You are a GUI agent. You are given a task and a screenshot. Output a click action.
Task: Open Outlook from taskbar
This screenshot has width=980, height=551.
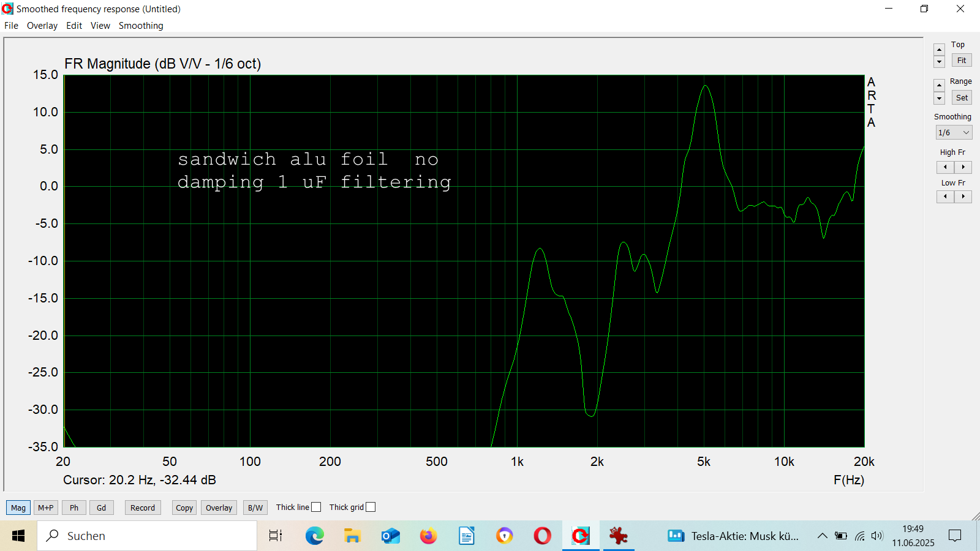point(390,536)
